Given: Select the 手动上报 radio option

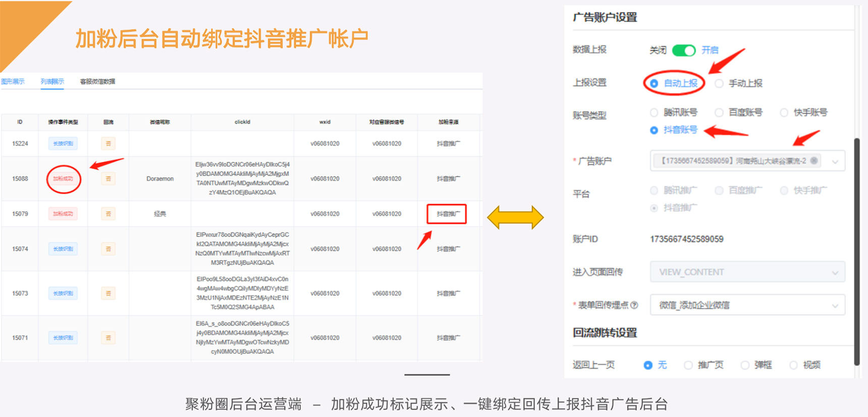Looking at the screenshot, I should coord(719,84).
